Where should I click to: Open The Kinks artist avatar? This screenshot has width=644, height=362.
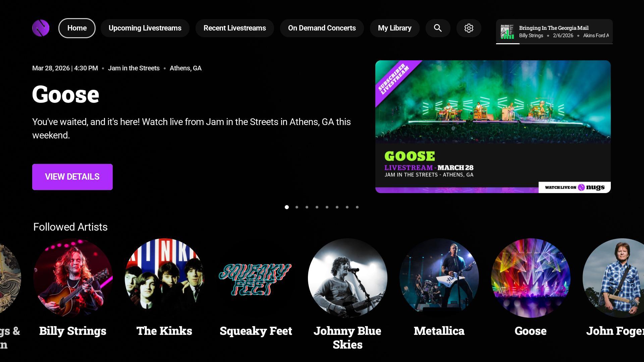[x=164, y=278]
